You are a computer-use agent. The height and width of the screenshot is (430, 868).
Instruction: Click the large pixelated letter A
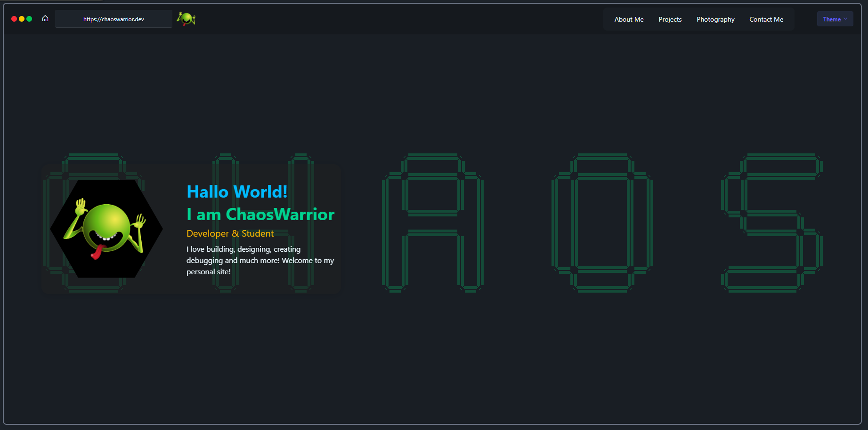click(432, 222)
